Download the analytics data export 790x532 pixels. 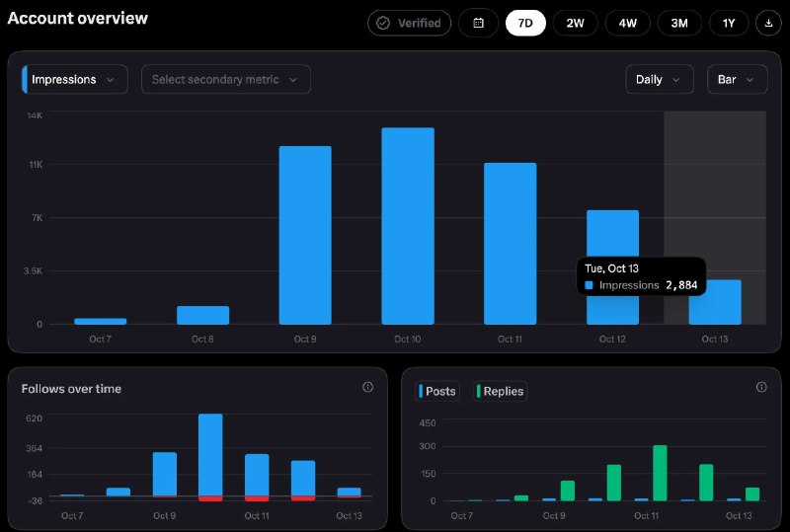[x=768, y=23]
